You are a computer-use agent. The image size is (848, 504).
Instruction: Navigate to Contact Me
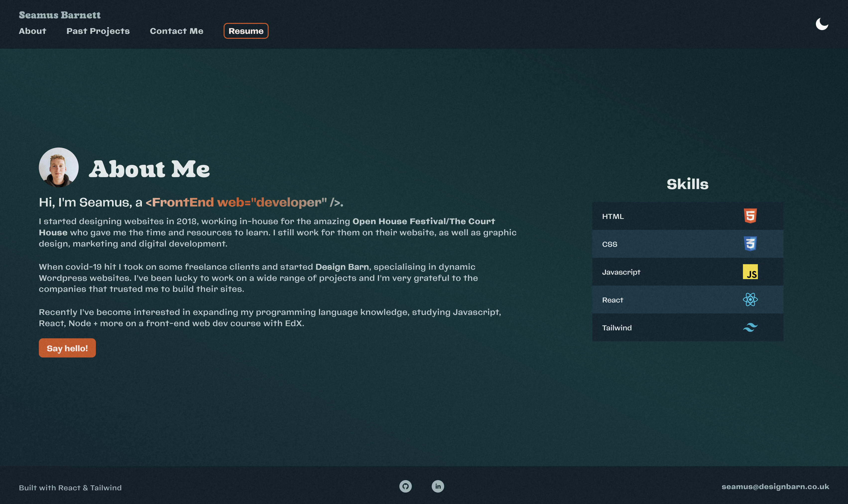click(177, 31)
